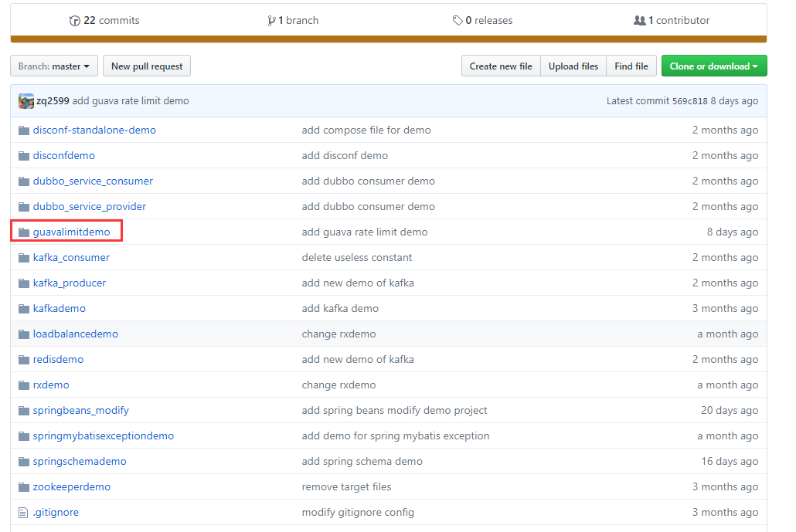The width and height of the screenshot is (796, 532).
Task: Click the New pull request button
Action: [x=147, y=66]
